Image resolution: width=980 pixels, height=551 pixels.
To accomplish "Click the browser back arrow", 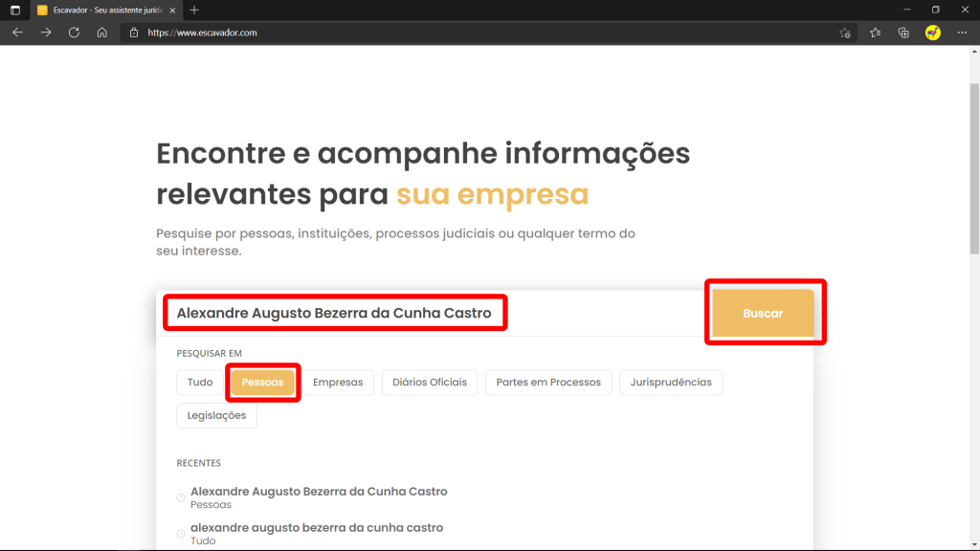I will [17, 33].
